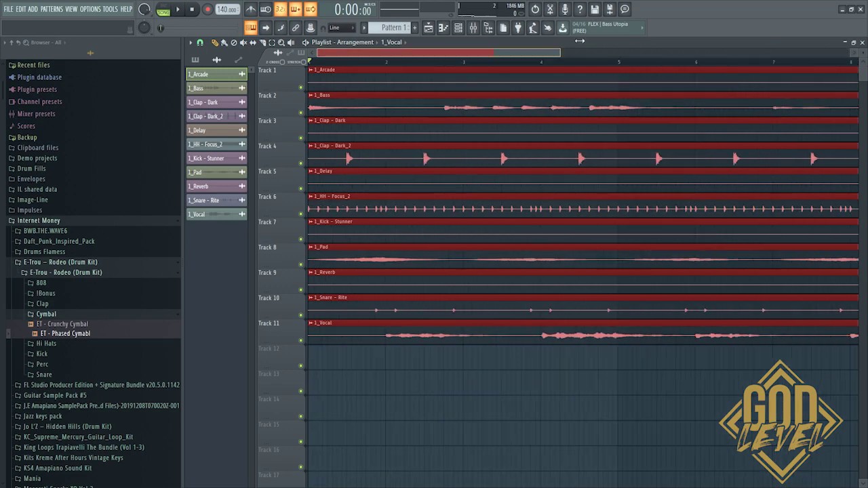Open the ADD menu

pyautogui.click(x=33, y=9)
